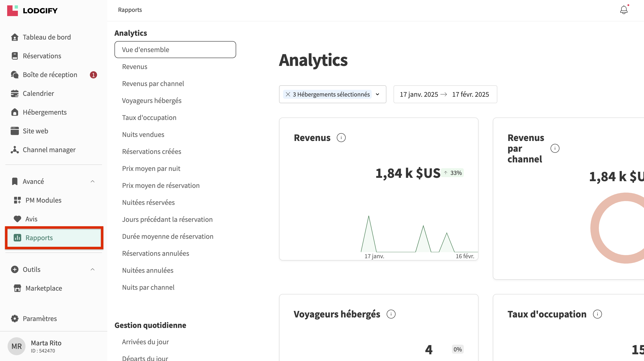Go to Arrivées du jour
644x361 pixels.
(145, 342)
